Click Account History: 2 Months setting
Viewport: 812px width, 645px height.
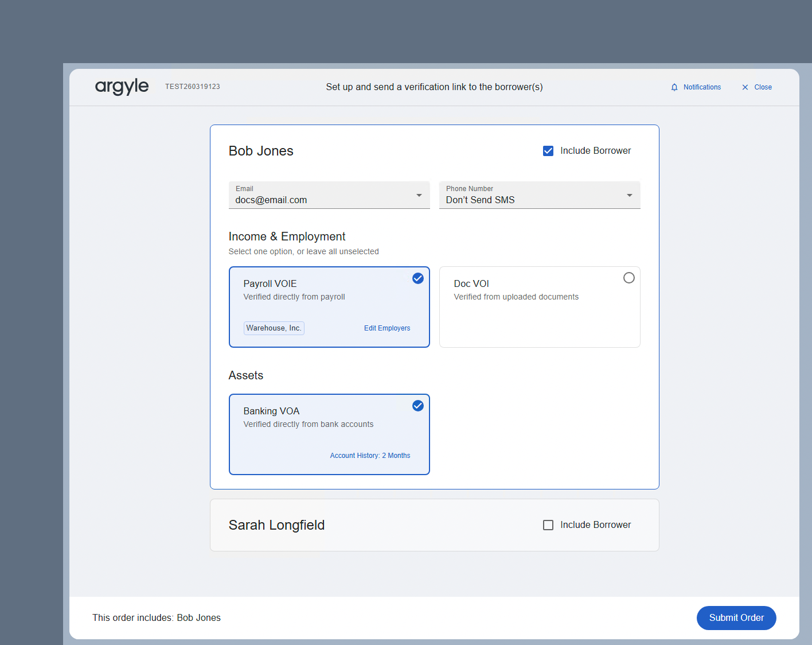tap(370, 455)
